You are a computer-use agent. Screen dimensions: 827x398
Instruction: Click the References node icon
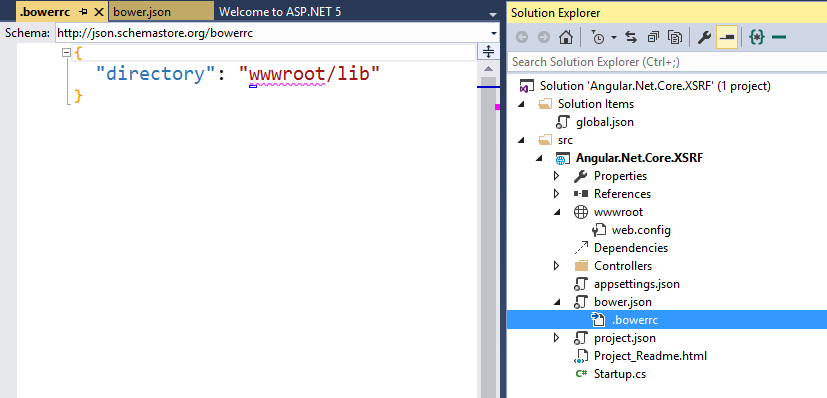click(580, 193)
